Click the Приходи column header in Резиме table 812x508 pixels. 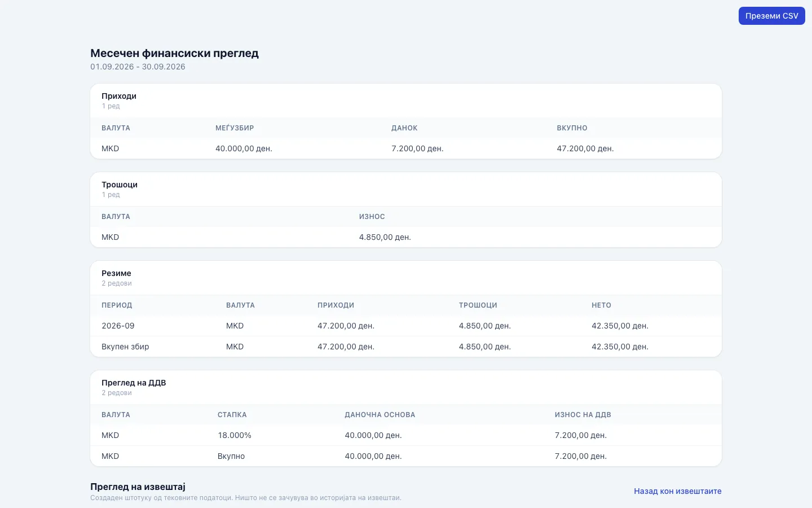point(336,305)
